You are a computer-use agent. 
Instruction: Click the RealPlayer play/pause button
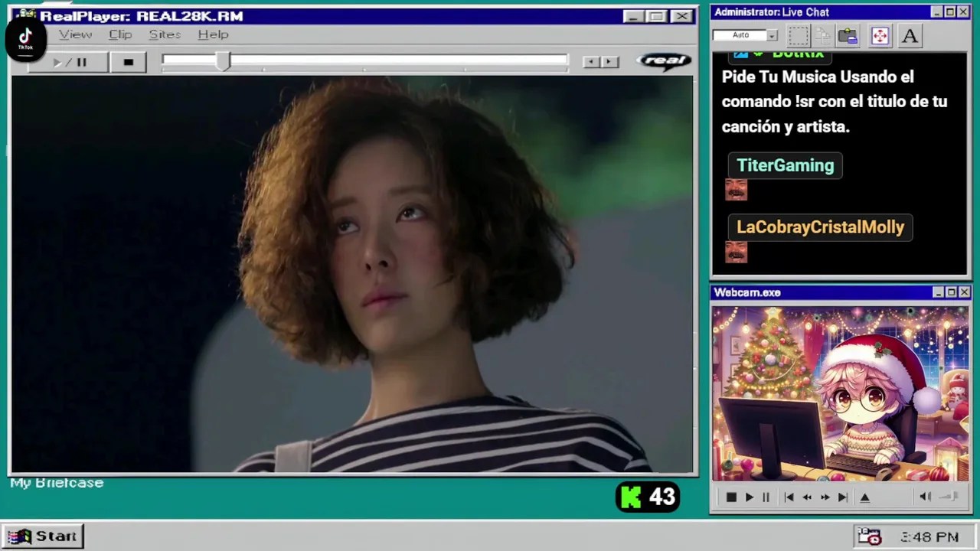click(x=69, y=62)
